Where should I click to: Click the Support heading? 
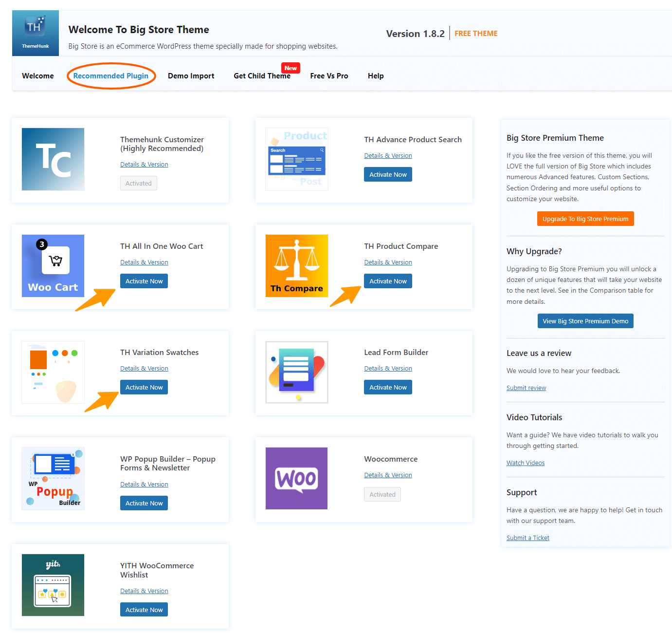point(522,492)
